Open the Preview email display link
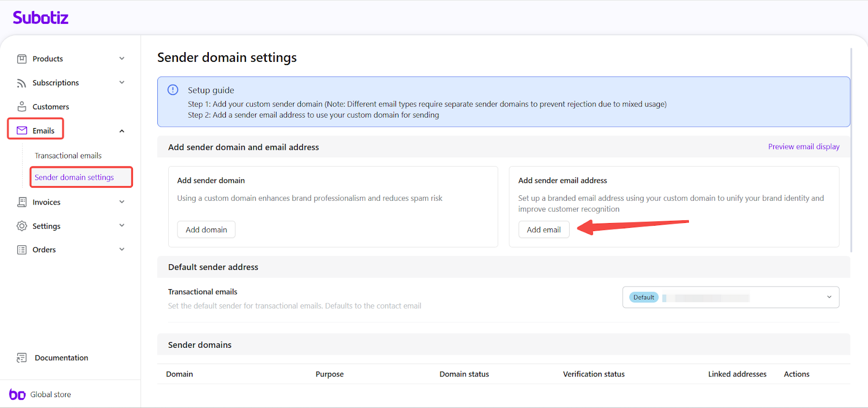 803,146
